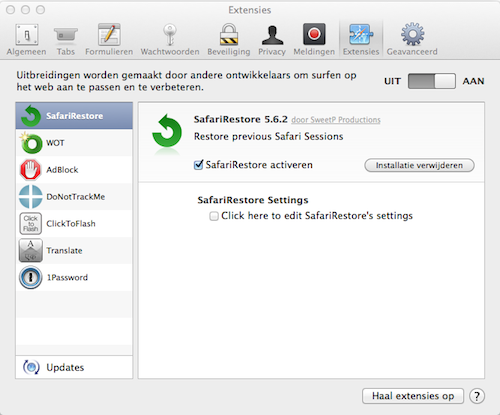Open the door SweetP Productions link

(336, 120)
